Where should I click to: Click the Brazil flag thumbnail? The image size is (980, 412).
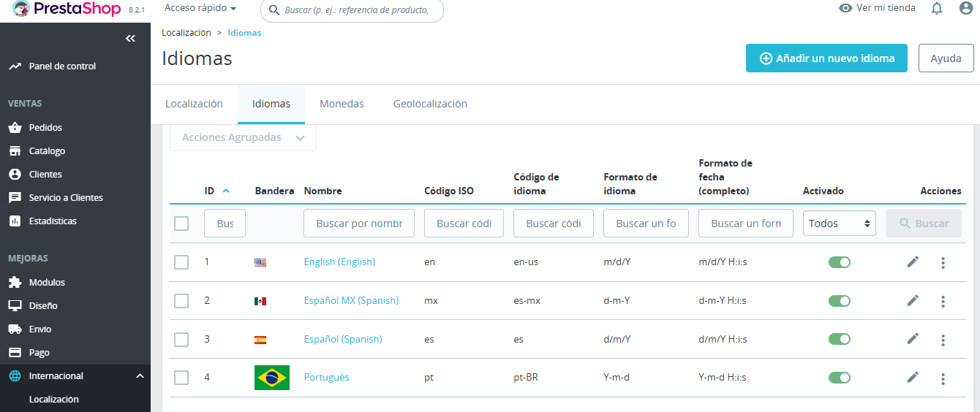[272, 378]
